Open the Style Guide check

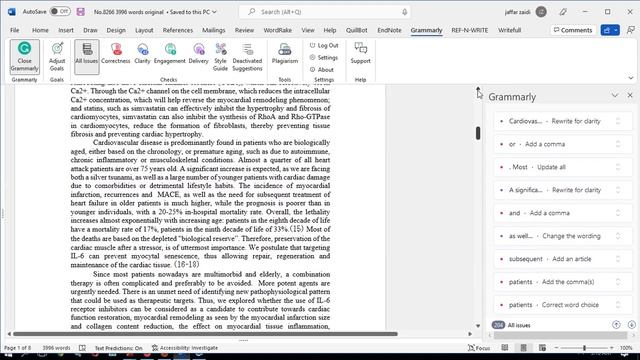220,57
